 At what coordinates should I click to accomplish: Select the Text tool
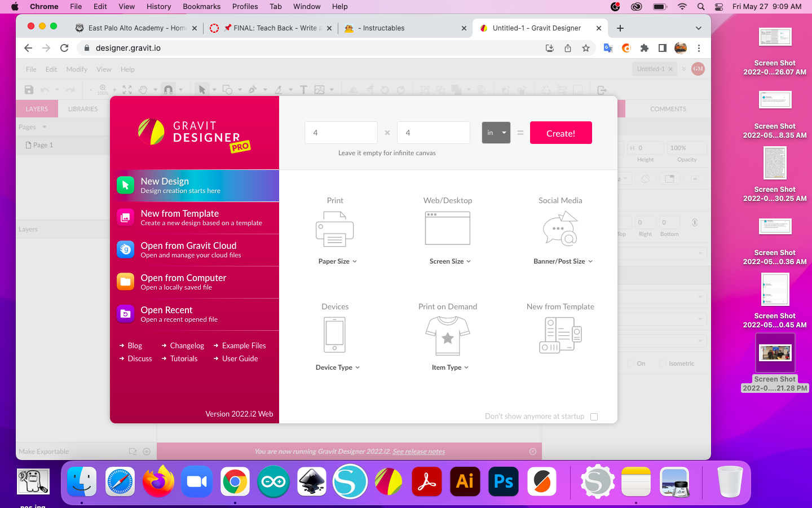pyautogui.click(x=303, y=89)
